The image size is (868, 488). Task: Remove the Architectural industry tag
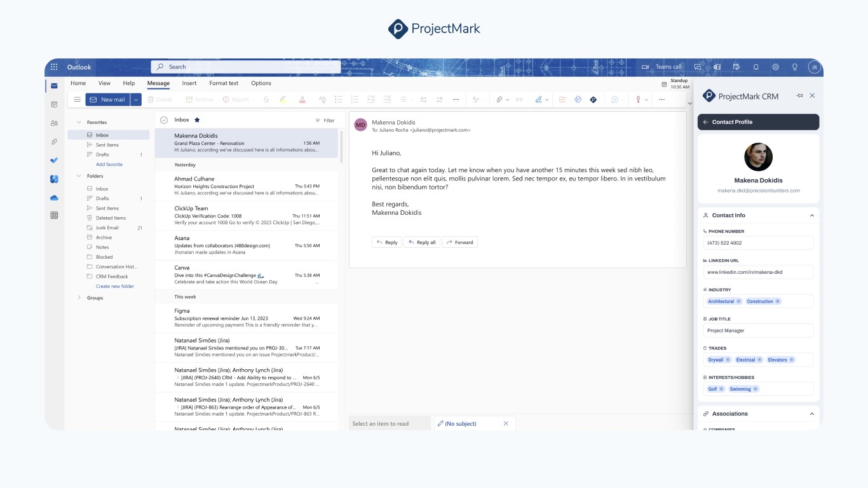(x=738, y=301)
